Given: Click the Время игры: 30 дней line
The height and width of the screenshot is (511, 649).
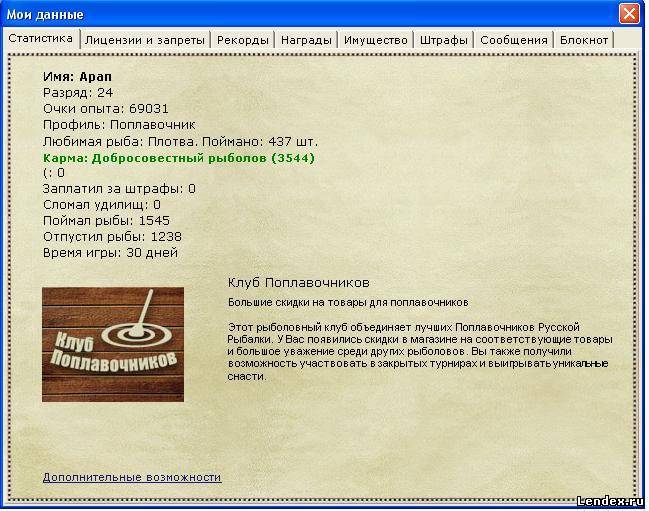Looking at the screenshot, I should coord(111,252).
